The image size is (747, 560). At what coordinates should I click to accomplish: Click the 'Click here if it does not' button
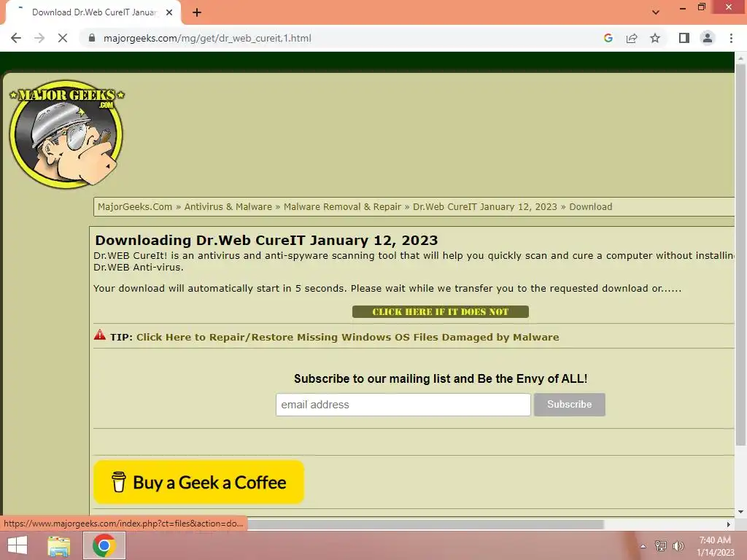click(440, 312)
